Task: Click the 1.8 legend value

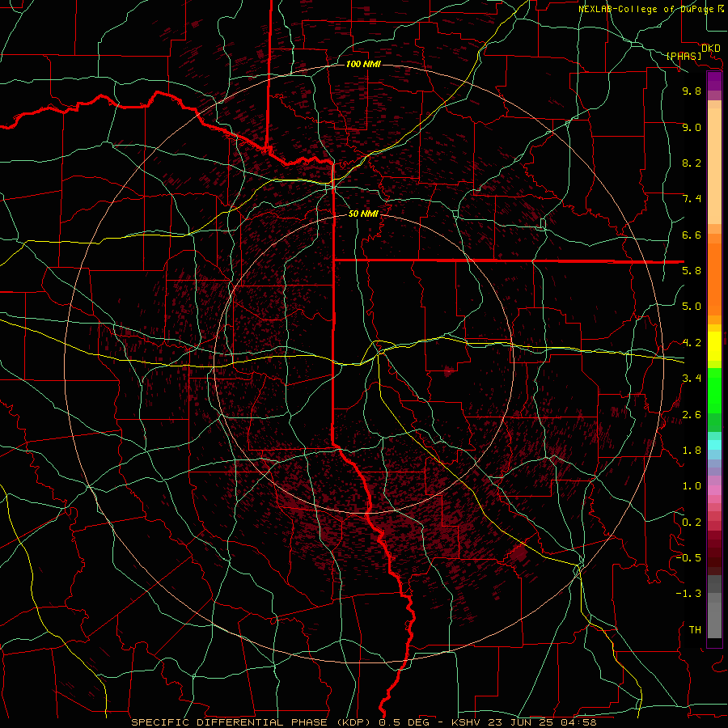Action: tap(692, 451)
